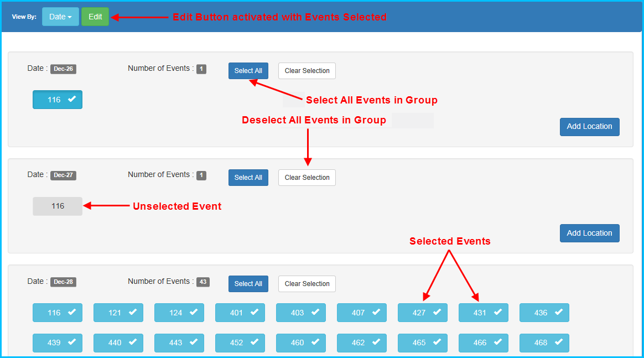The width and height of the screenshot is (644, 358).
Task: Open the View By Date dropdown
Action: tap(60, 17)
